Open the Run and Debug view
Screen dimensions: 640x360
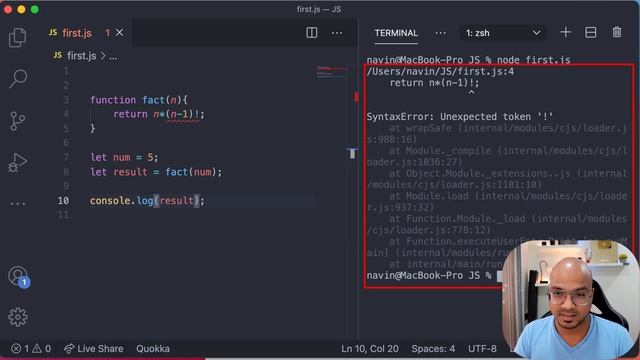pos(18,162)
